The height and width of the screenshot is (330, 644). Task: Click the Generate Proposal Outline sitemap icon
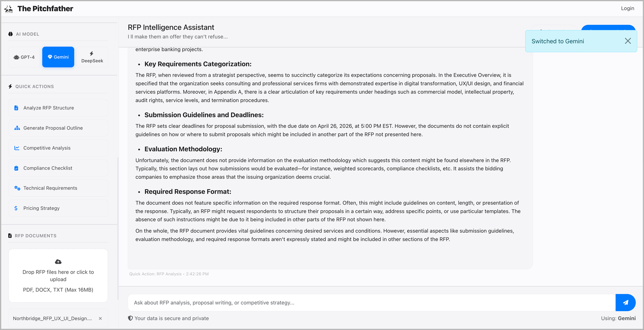17,128
